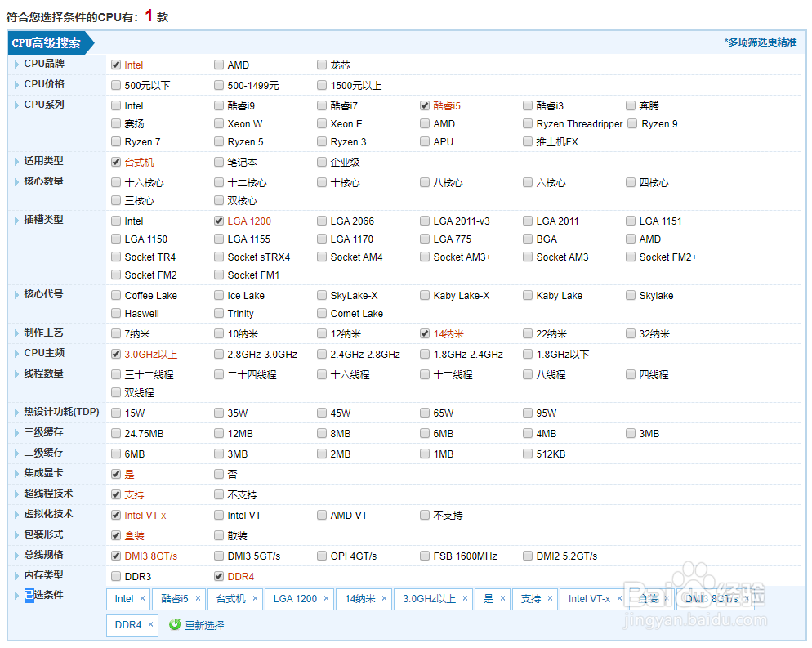Check the 1500元以上 price checkbox
Screen dimensions: 812x648
[322, 85]
